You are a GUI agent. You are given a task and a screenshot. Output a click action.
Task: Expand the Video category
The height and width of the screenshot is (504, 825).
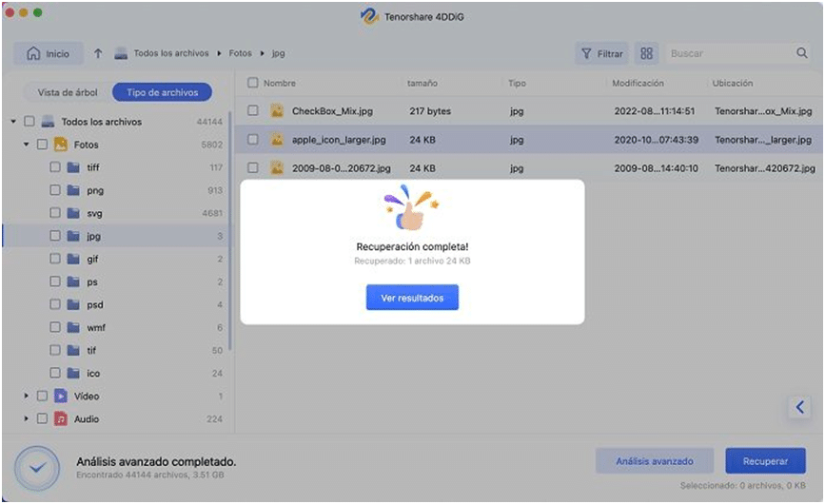(26, 396)
